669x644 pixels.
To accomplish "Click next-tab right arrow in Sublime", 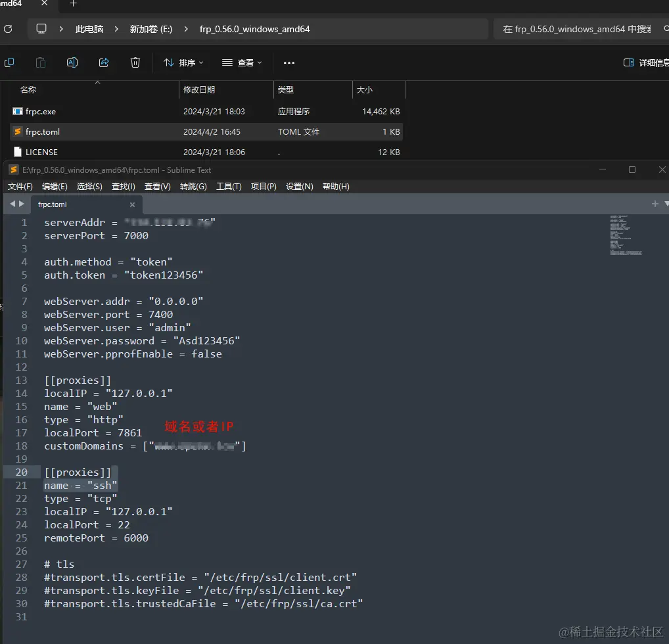I will (x=21, y=204).
